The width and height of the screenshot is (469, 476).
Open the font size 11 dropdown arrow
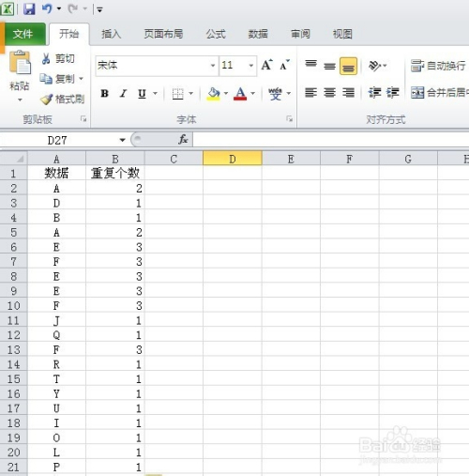[x=251, y=66]
